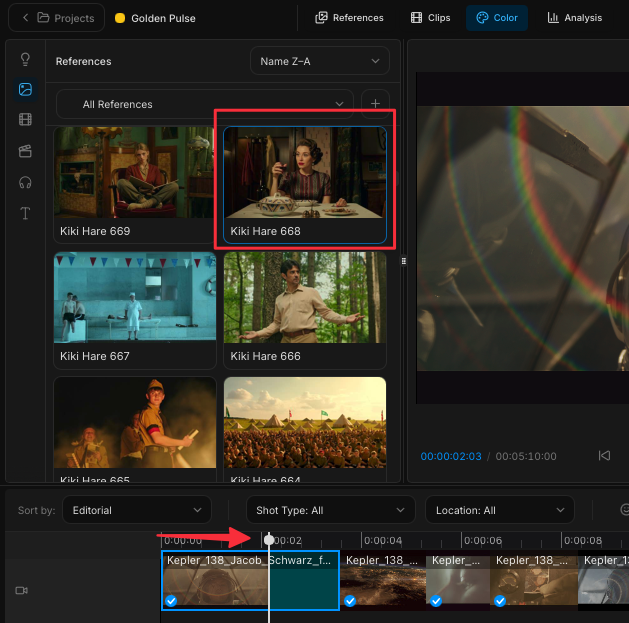Select the image references sidebar icon
Viewport: 629px width, 623px height.
tap(25, 89)
